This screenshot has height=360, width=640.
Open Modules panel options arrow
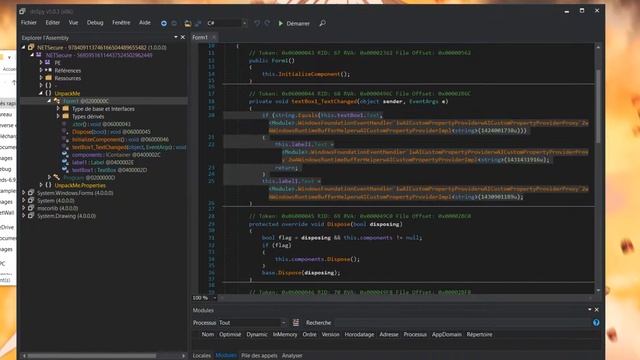click(x=590, y=310)
